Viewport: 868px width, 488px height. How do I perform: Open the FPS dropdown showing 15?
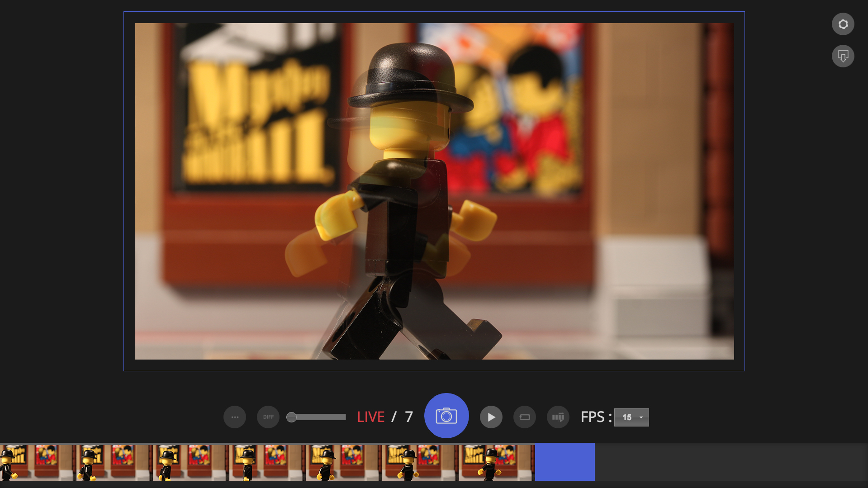[631, 417]
